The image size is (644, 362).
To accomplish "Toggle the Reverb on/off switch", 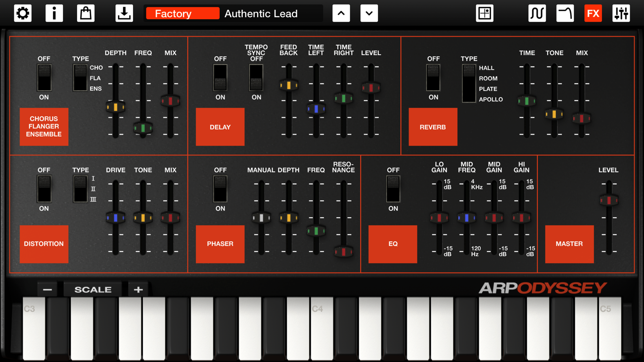I will click(x=433, y=77).
